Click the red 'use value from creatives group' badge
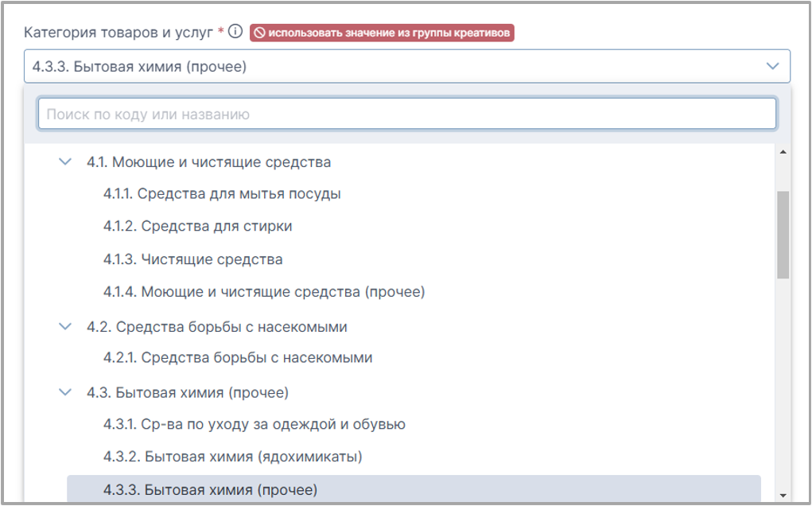 (x=382, y=33)
